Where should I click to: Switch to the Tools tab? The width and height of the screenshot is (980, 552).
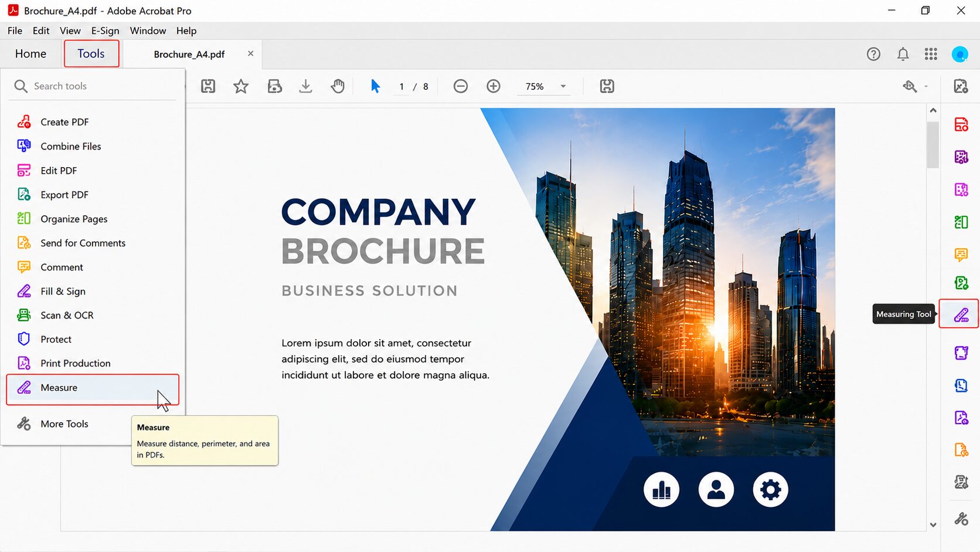point(91,54)
